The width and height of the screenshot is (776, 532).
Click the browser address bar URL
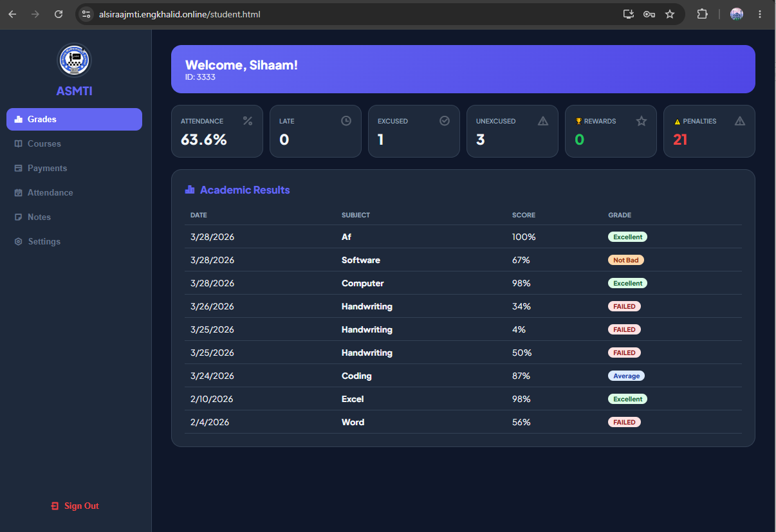(x=179, y=14)
